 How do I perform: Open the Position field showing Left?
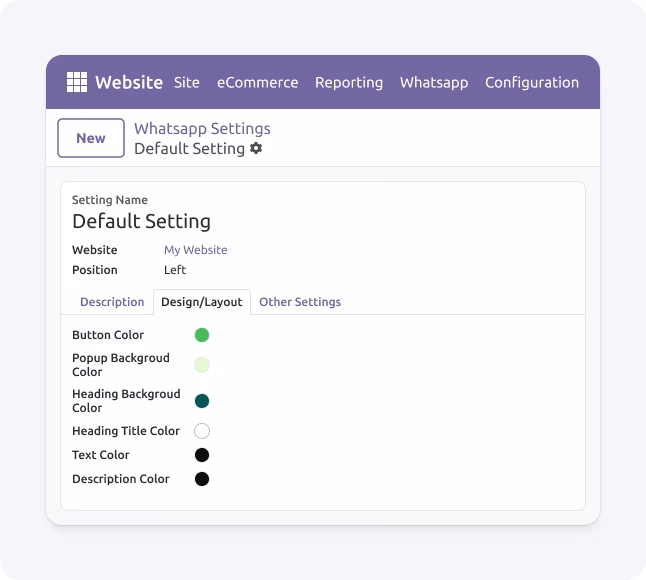tap(175, 270)
